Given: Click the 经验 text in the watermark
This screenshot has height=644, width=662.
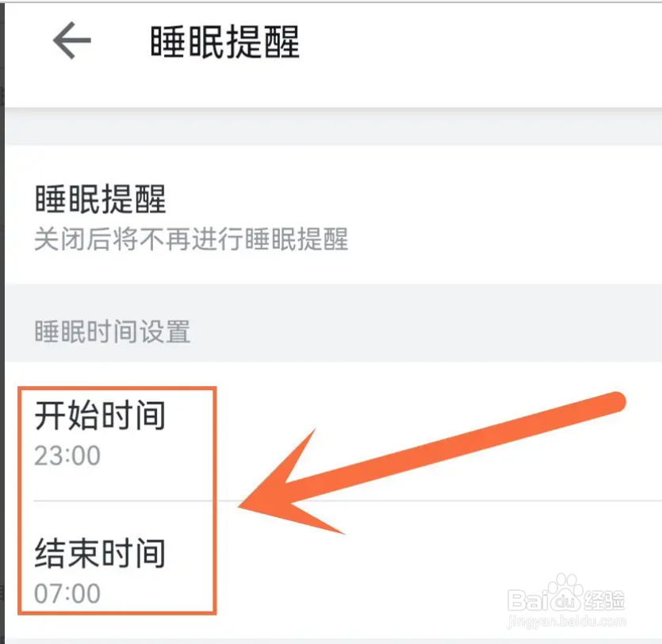Looking at the screenshot, I should point(605,600).
